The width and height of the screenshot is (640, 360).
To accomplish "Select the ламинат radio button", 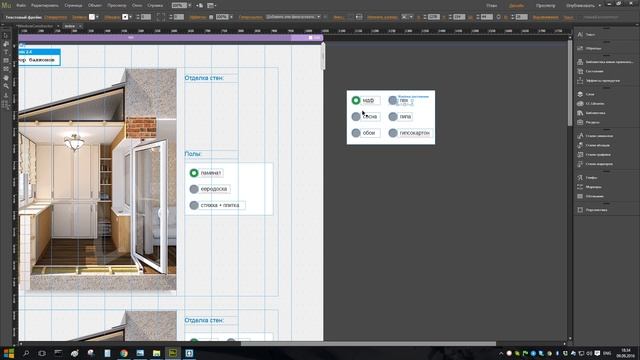I will pyautogui.click(x=194, y=173).
